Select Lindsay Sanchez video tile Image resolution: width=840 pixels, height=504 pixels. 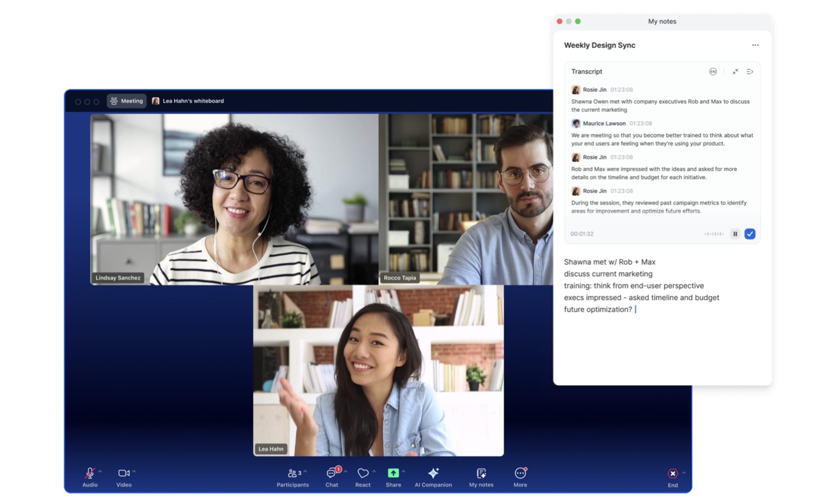(x=234, y=199)
